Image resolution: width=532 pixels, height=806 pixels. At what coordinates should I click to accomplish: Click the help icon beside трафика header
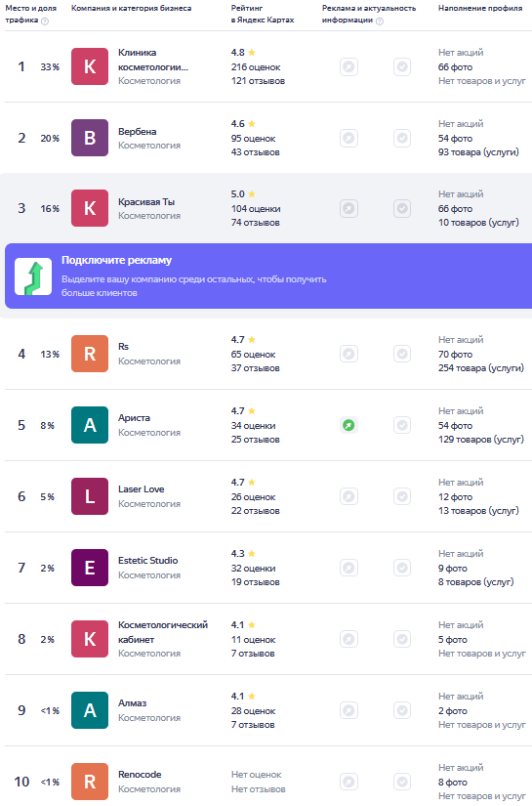pyautogui.click(x=45, y=21)
